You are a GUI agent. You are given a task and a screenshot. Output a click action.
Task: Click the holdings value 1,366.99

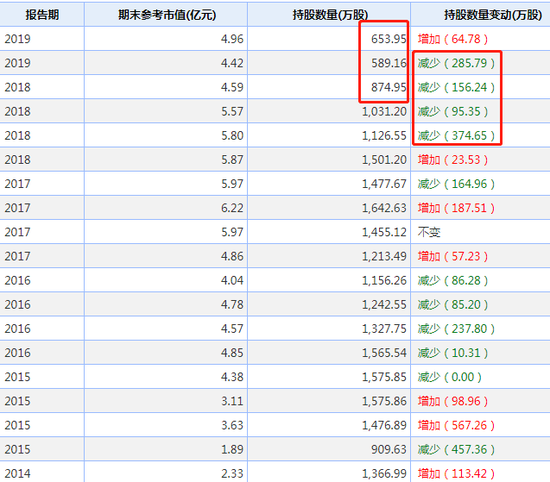pyautogui.click(x=384, y=474)
